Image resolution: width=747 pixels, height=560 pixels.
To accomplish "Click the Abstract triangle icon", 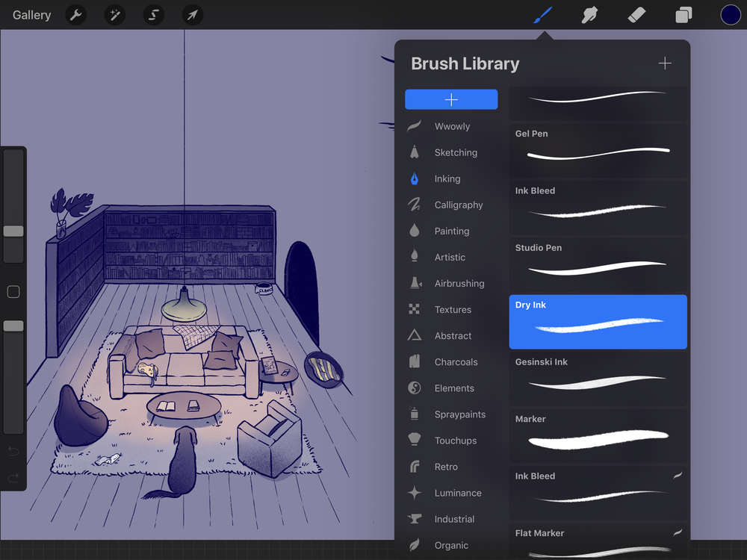I will point(415,335).
